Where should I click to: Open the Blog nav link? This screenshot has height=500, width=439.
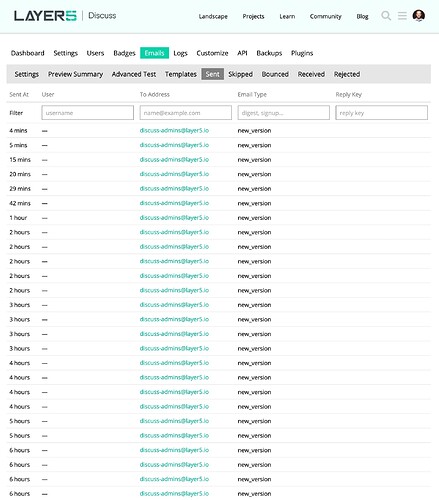(x=362, y=16)
